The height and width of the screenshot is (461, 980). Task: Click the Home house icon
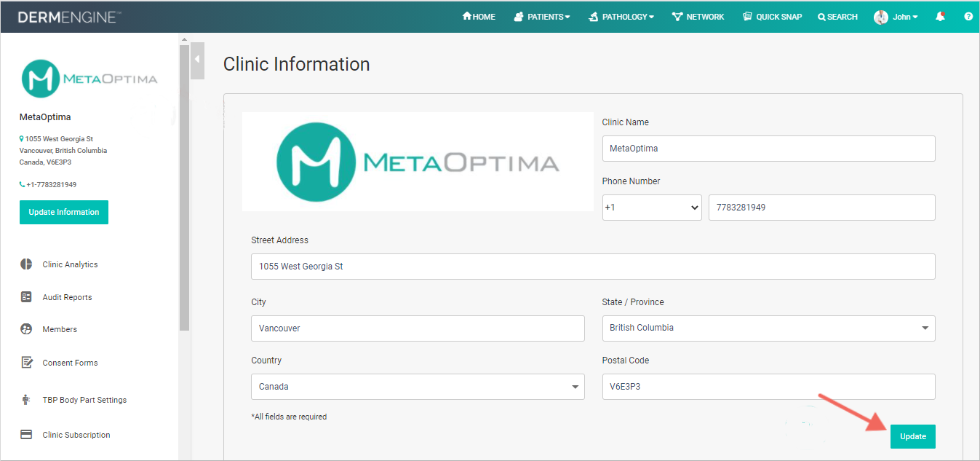click(467, 16)
